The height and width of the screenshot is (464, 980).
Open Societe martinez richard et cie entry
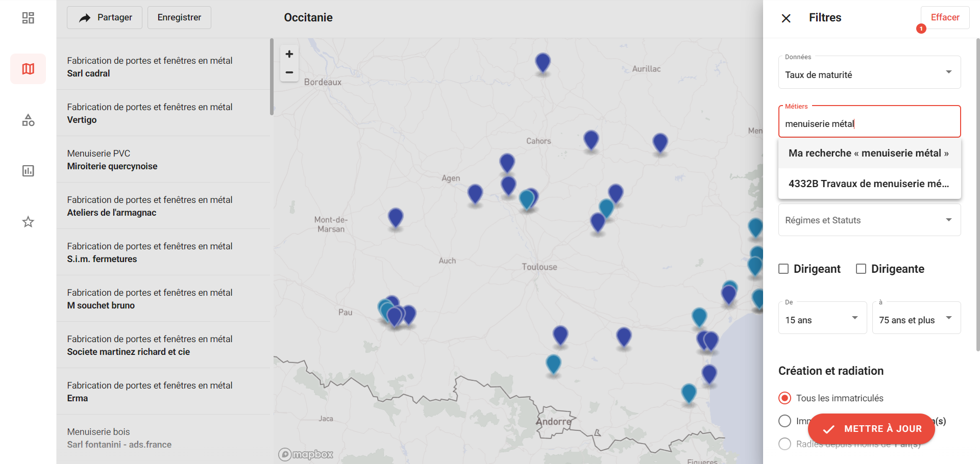point(163,345)
